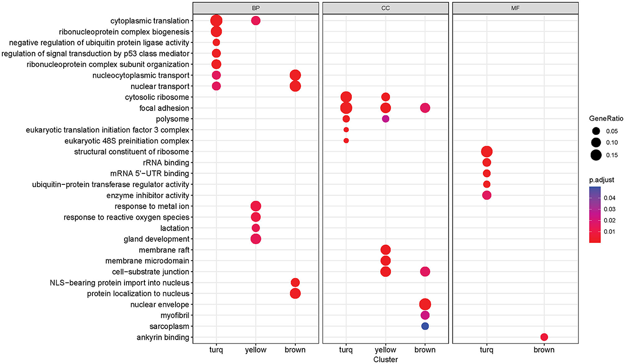Click the GeneRatio 0.15 legend dot
625x364 pixels.
tap(596, 155)
